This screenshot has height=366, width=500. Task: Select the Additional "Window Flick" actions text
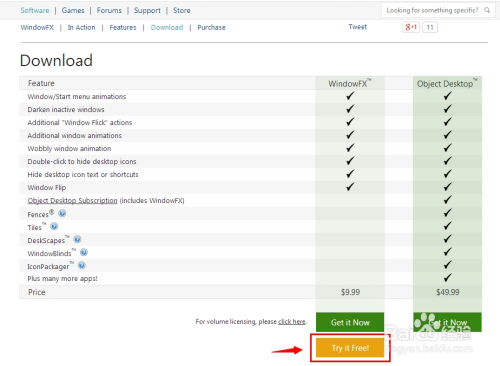coord(80,123)
